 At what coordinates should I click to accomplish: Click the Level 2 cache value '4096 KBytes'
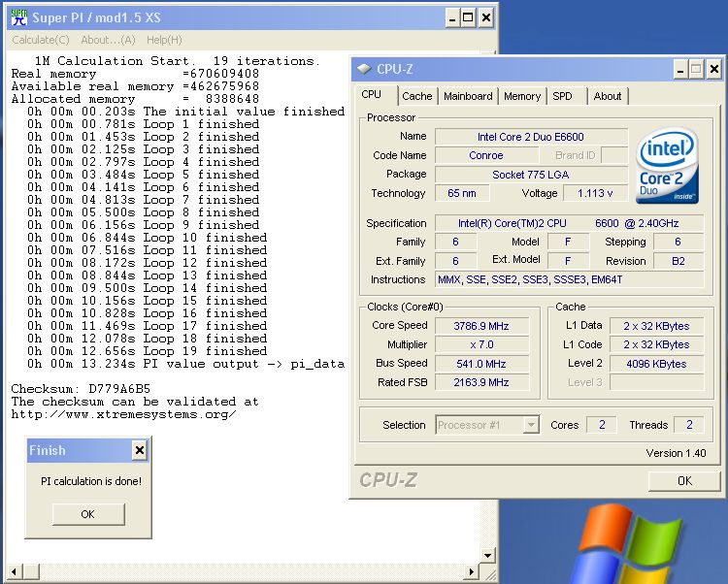pyautogui.click(x=656, y=364)
